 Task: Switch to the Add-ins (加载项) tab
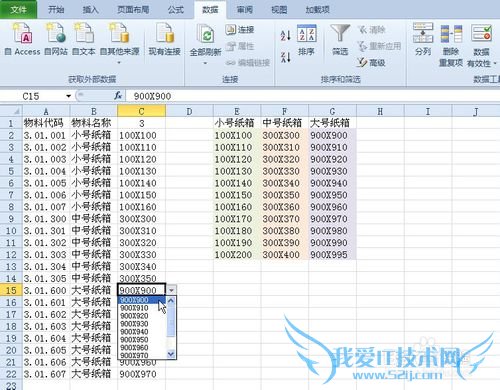[x=317, y=9]
